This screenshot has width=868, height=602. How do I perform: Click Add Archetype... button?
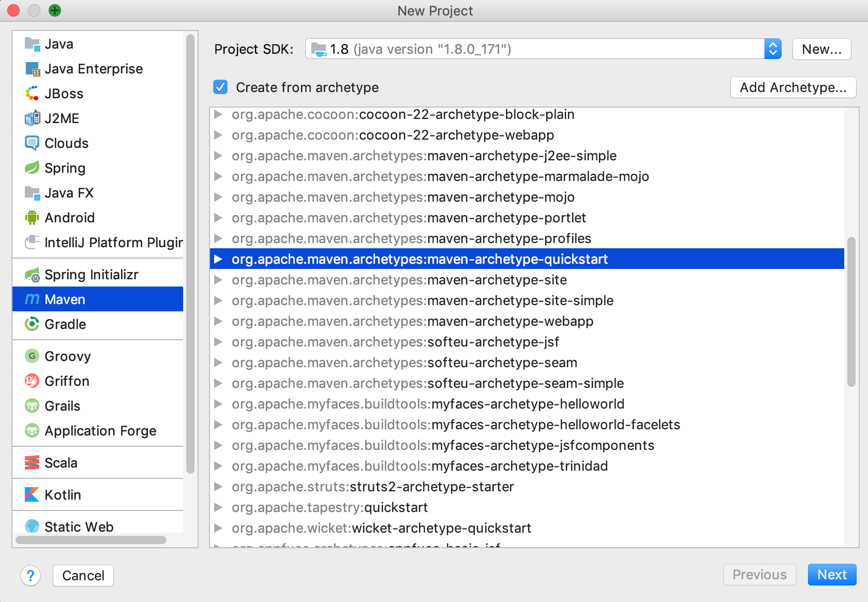[793, 87]
